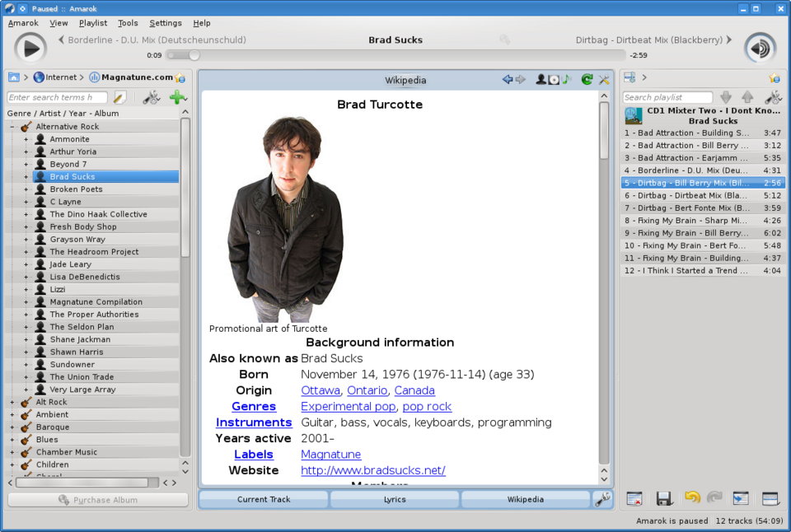Click the edit filter pencil icon
The height and width of the screenshot is (532, 791).
tap(119, 97)
